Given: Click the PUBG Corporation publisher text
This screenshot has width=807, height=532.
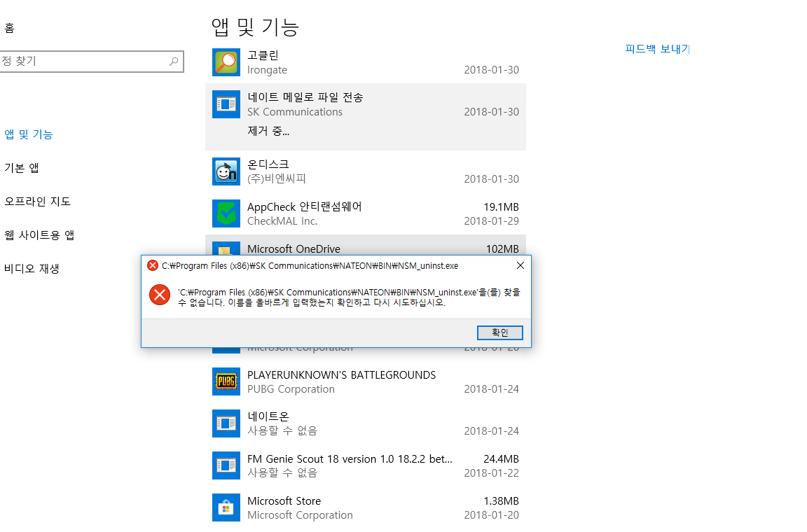Looking at the screenshot, I should point(291,389).
